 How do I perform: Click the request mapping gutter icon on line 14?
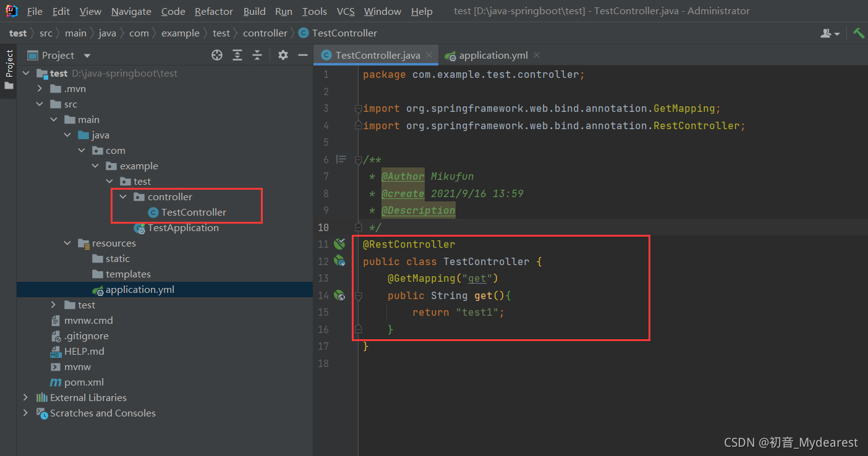[339, 295]
